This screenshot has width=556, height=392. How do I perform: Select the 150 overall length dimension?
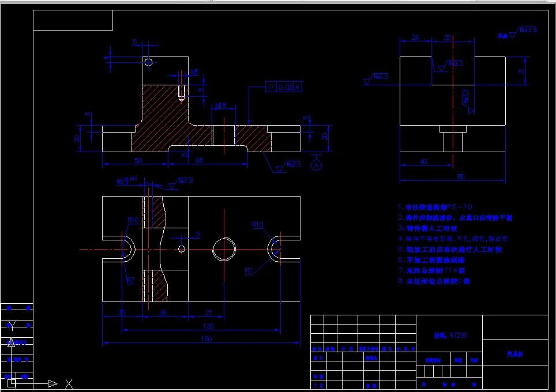click(x=206, y=338)
